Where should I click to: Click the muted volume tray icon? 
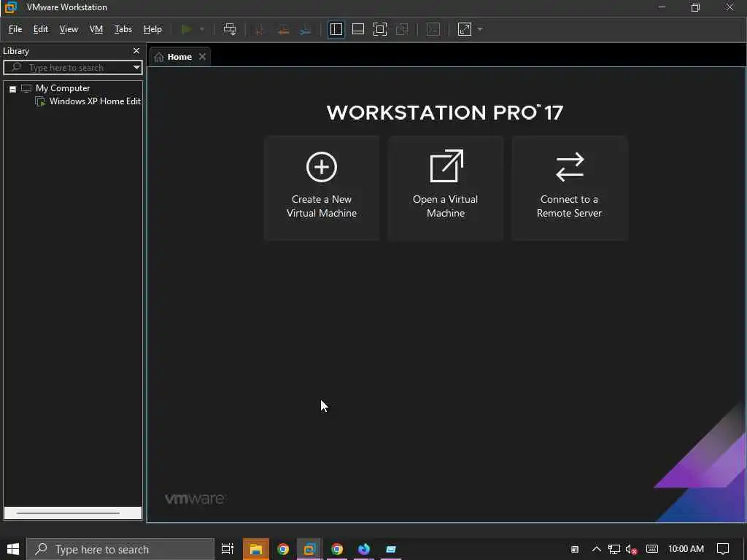631,550
